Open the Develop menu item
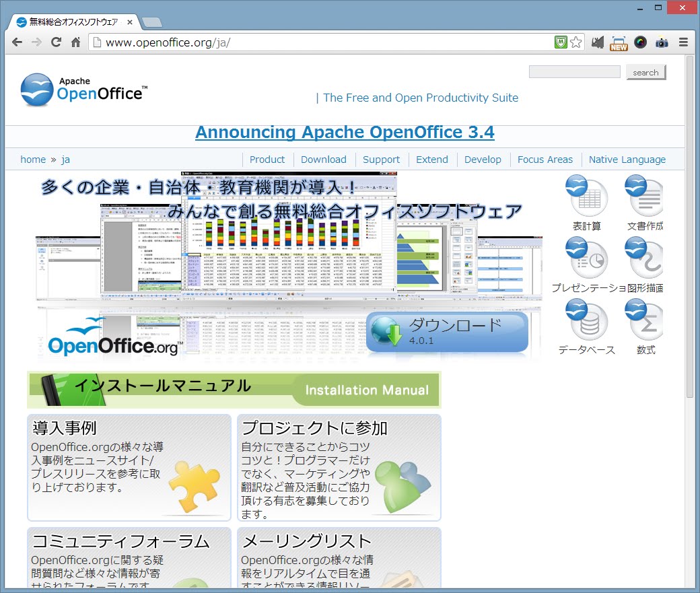 [x=483, y=160]
